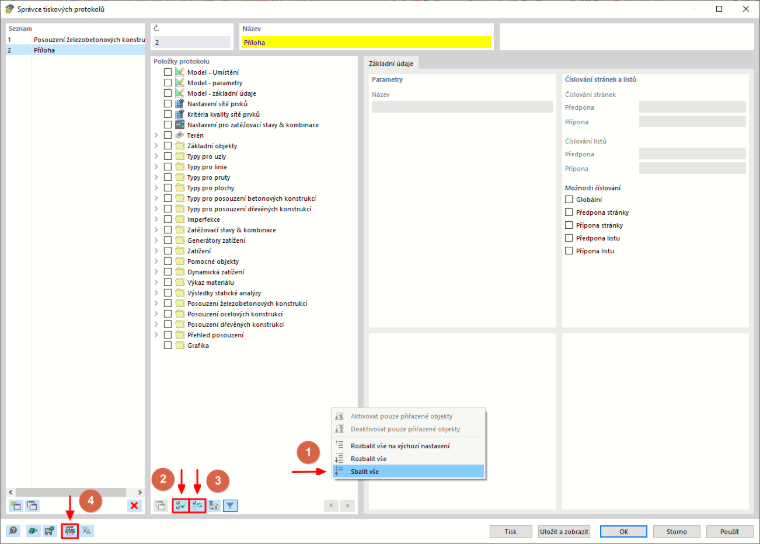Click Aktivovat pouze přiřazené objekty entry
This screenshot has height=544, width=760.
(x=409, y=416)
